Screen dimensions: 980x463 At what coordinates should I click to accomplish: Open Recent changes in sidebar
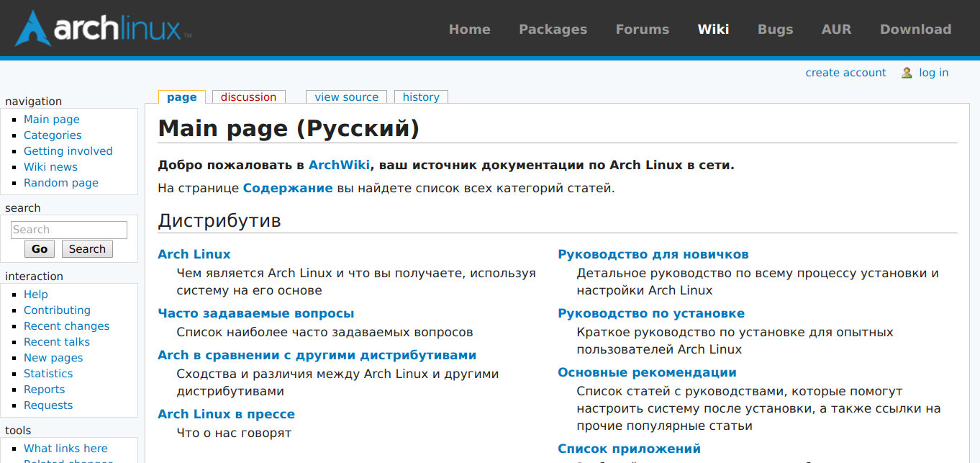click(66, 326)
